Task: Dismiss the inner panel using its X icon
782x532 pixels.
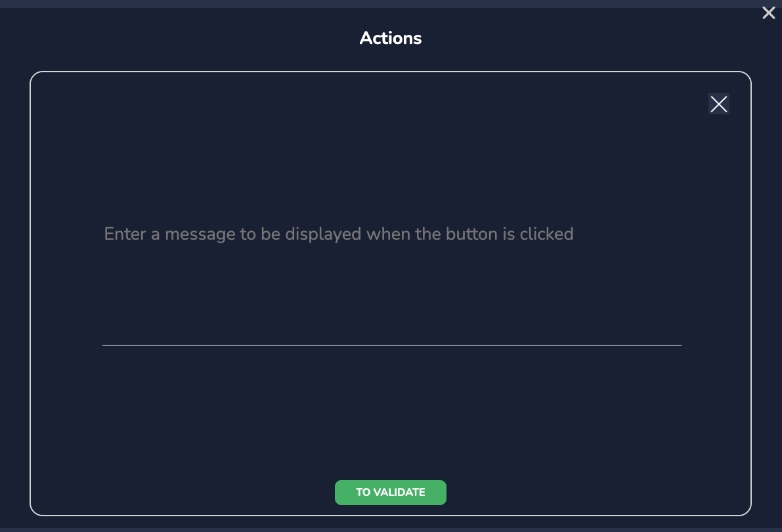Action: pyautogui.click(x=718, y=104)
